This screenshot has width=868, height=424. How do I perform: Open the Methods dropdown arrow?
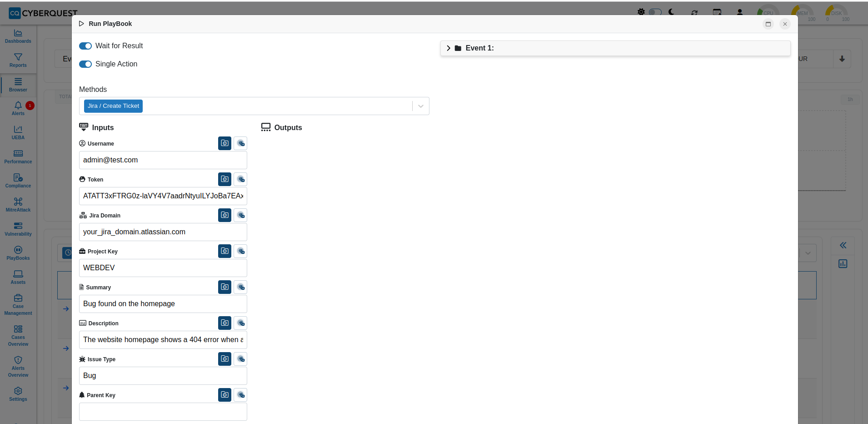tap(421, 106)
